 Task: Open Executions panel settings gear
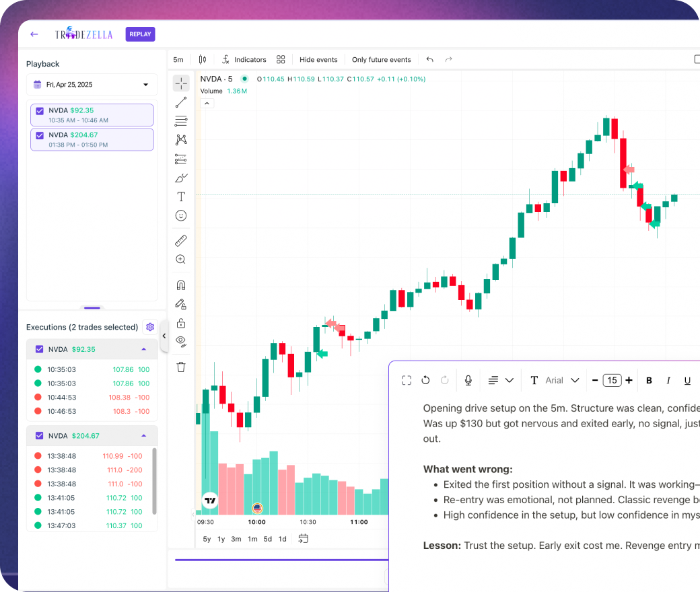[149, 327]
